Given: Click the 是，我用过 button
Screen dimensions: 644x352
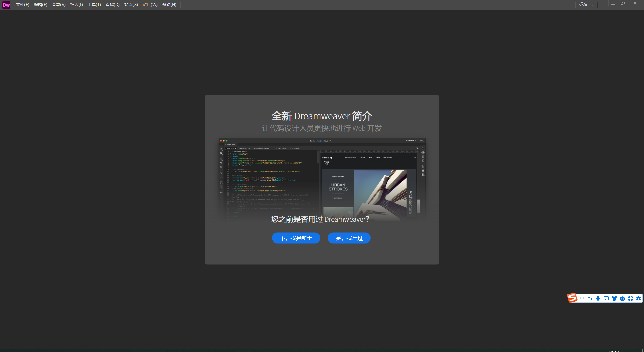Looking at the screenshot, I should (349, 238).
